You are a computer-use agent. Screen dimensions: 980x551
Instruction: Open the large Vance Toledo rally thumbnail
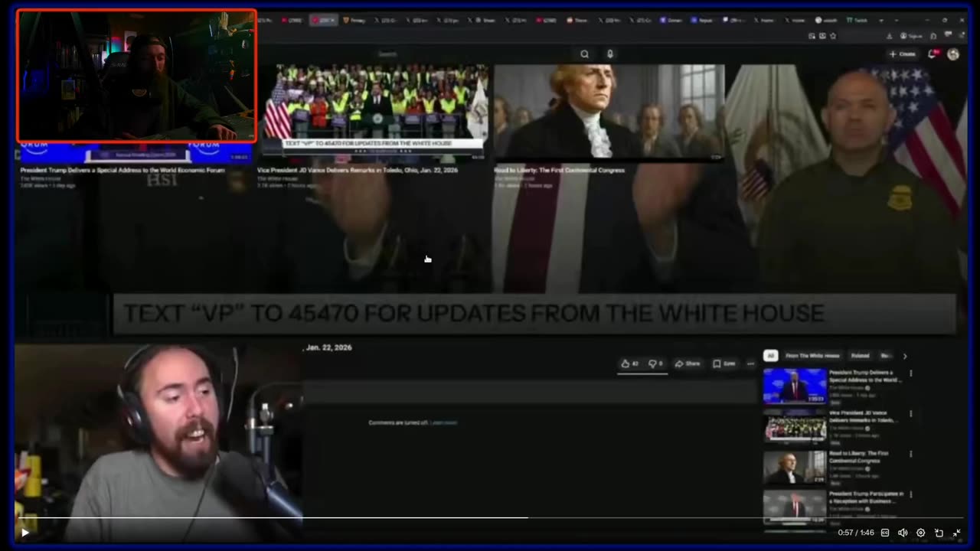point(373,113)
